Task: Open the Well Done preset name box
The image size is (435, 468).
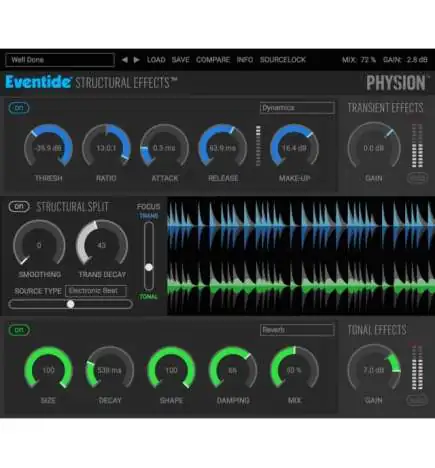Action: (x=60, y=60)
